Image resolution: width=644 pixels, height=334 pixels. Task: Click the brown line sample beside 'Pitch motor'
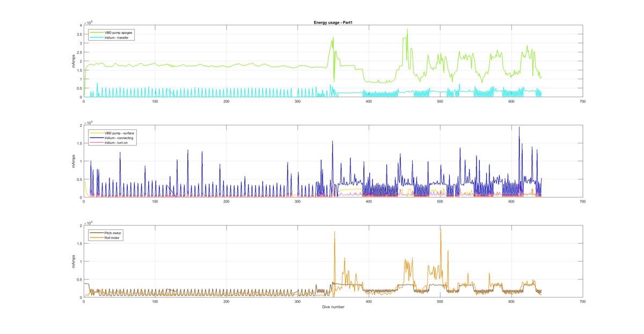(x=96, y=233)
